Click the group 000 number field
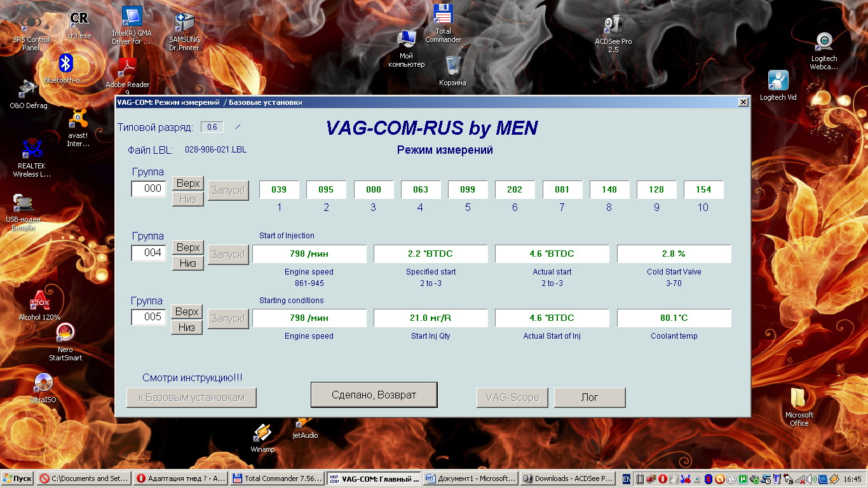 point(149,189)
